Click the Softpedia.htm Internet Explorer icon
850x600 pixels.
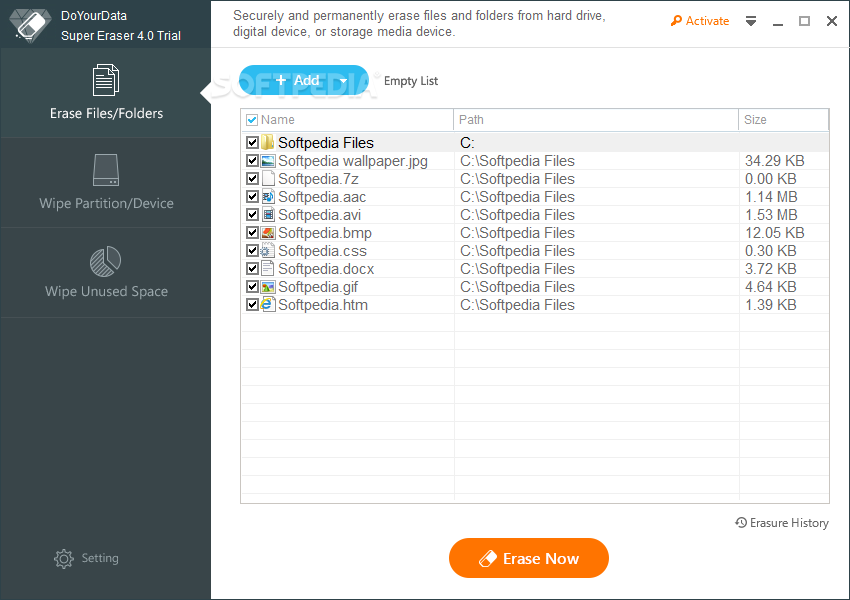pos(268,304)
